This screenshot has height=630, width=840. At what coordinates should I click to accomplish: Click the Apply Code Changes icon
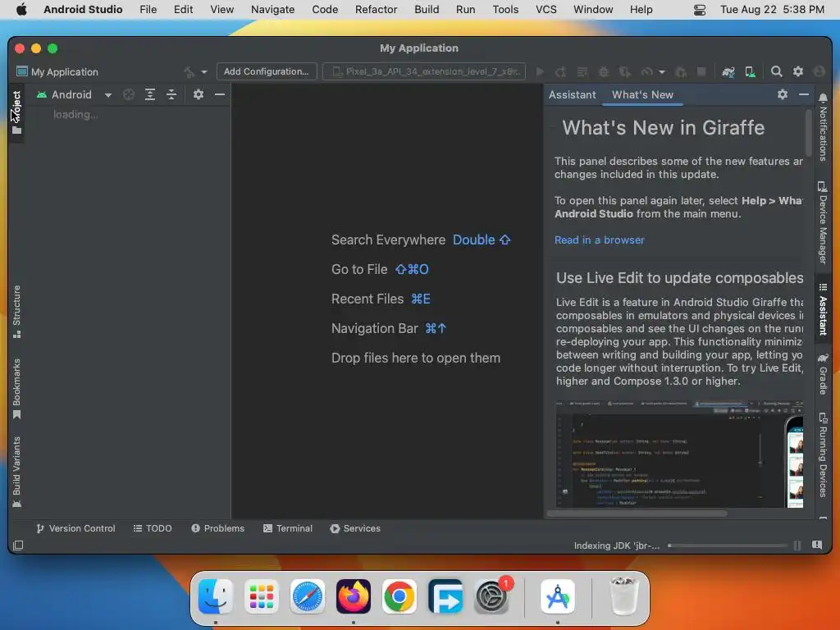582,72
